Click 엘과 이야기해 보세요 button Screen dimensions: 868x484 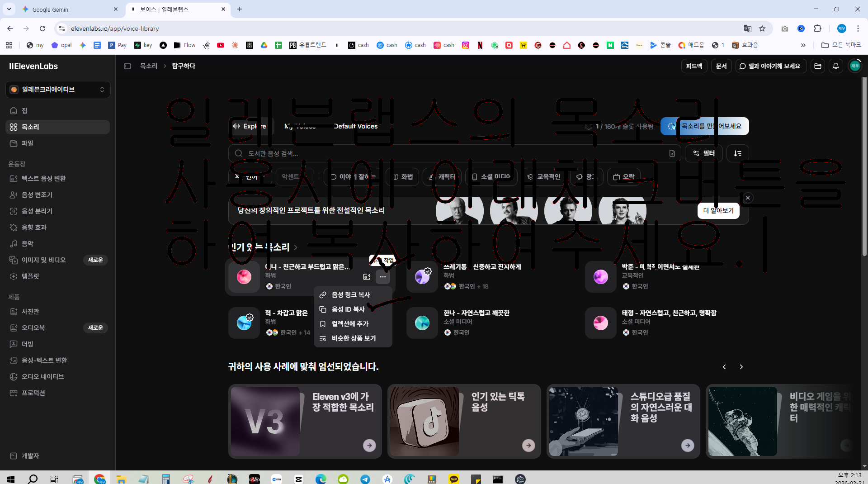pyautogui.click(x=771, y=66)
